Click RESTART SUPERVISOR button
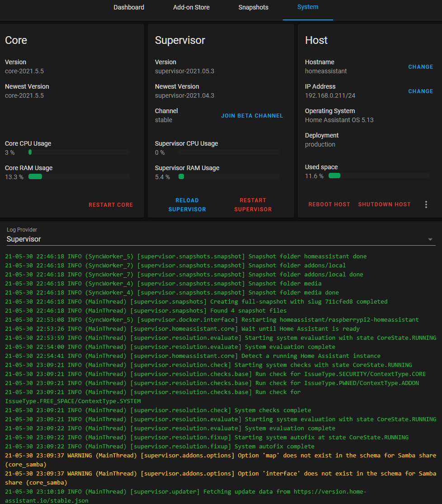The width and height of the screenshot is (442, 504). point(253,205)
